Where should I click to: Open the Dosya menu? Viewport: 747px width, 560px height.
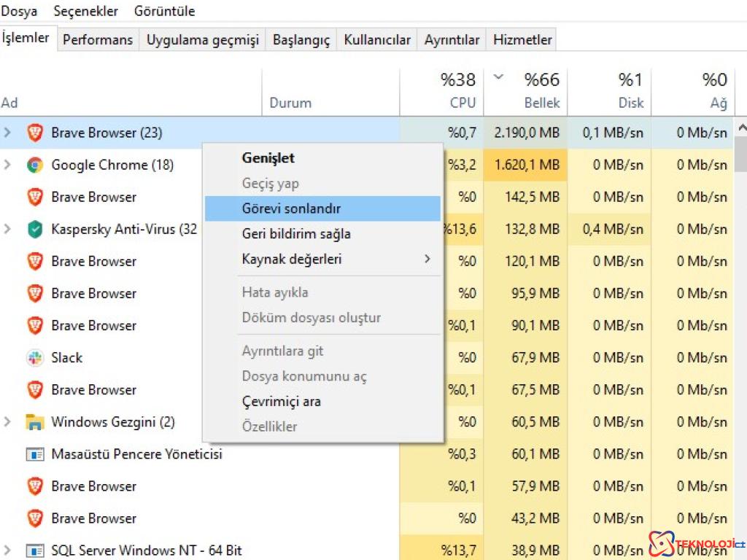coord(20,11)
